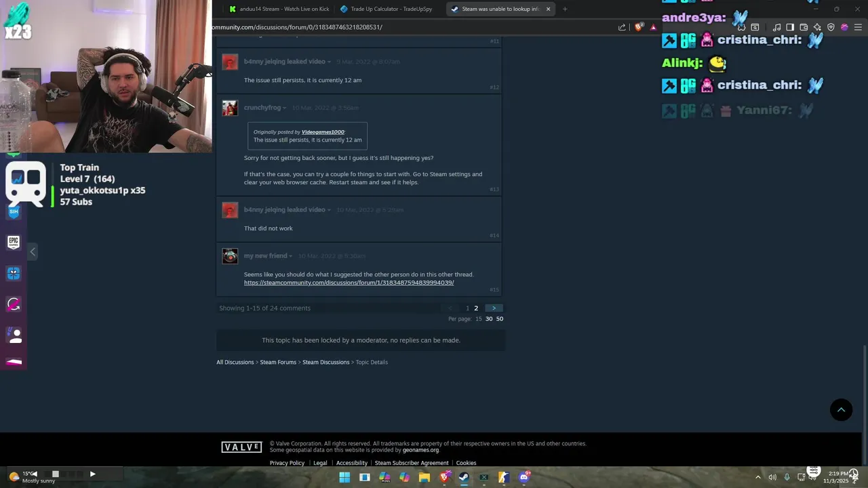Open weather widget Mostly sunny
This screenshot has width=868, height=488.
pyautogui.click(x=33, y=477)
